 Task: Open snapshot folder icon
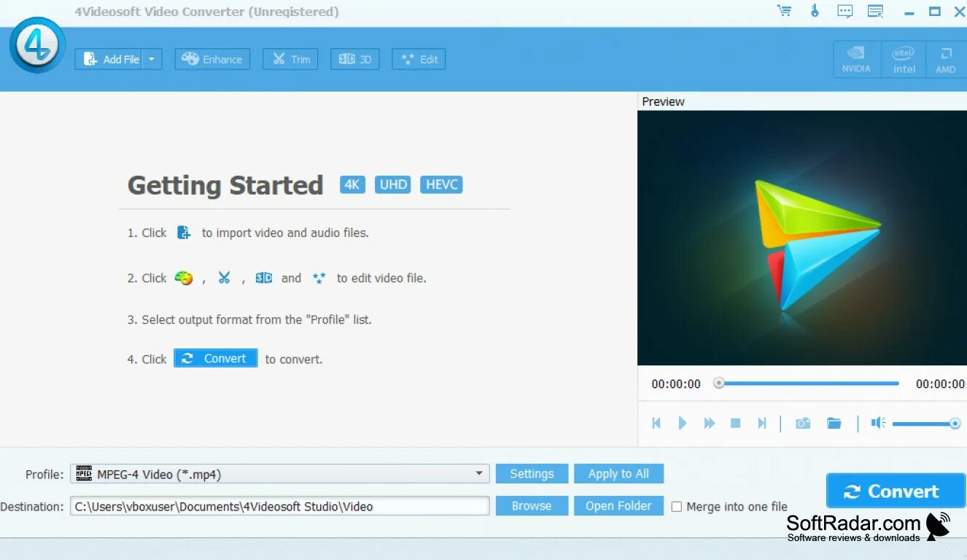[834, 423]
